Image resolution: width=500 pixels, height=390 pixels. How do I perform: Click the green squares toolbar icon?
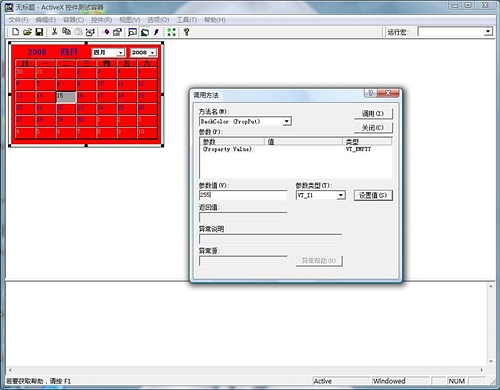[x=171, y=32]
